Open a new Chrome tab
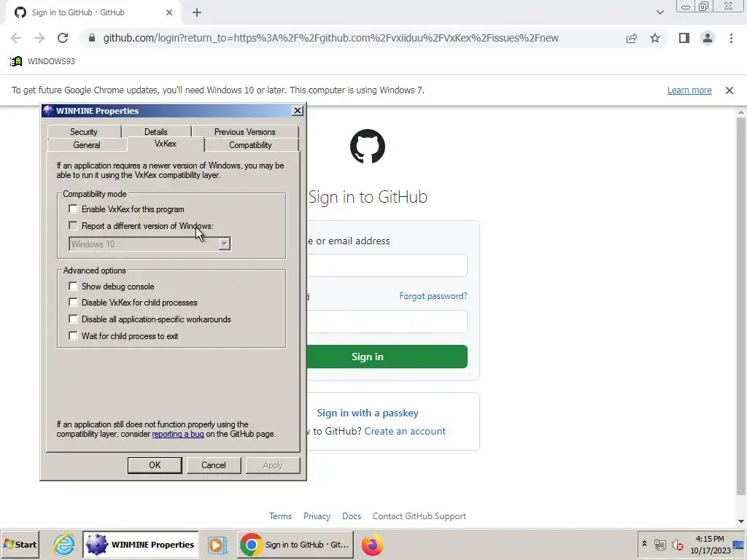The width and height of the screenshot is (747, 560). click(197, 13)
